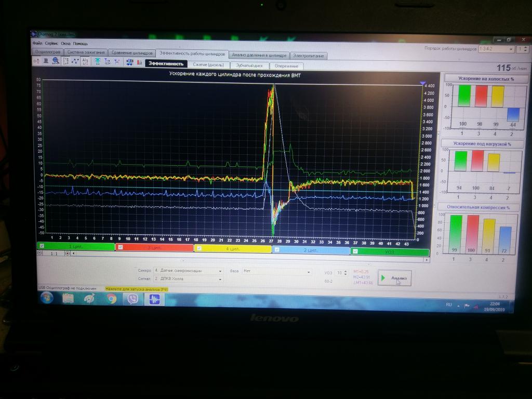Click the connected points toolbar icon

pos(75,61)
